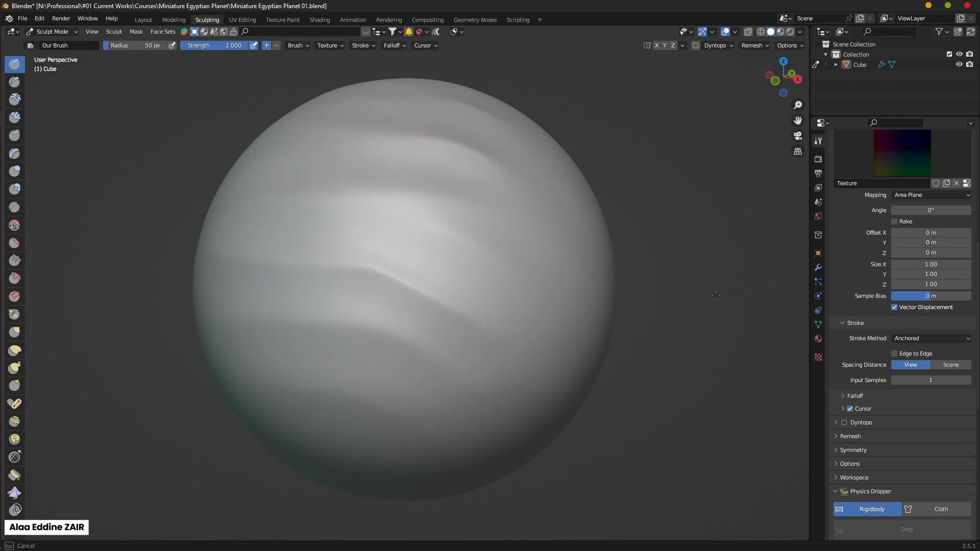Open the Stroke Method dropdown showing Anchored
980x551 pixels.
(x=932, y=338)
